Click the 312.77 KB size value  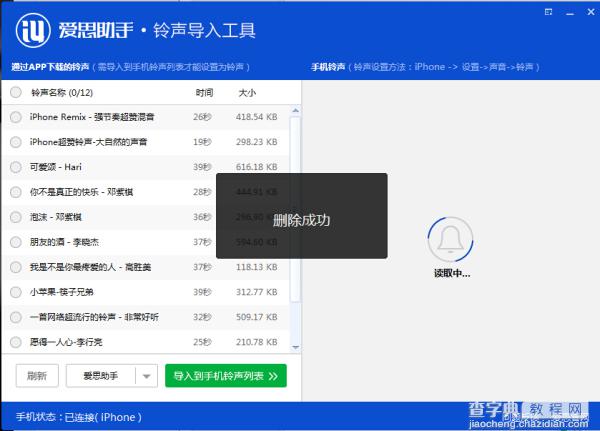point(256,292)
